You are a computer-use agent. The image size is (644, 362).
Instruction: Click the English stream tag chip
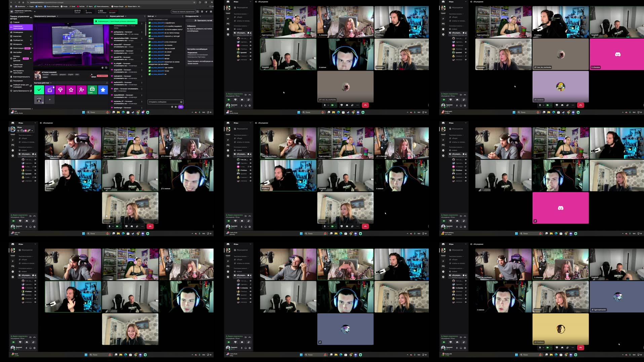(x=71, y=74)
